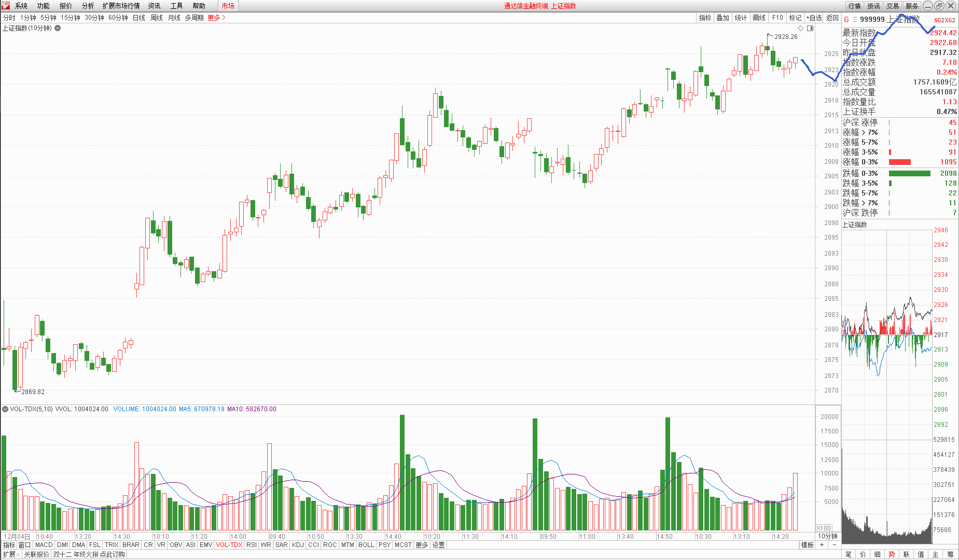The image size is (959, 560).
Task: Open the VOL-TDX indicator dropdown arrow
Action: pyautogui.click(x=5, y=409)
